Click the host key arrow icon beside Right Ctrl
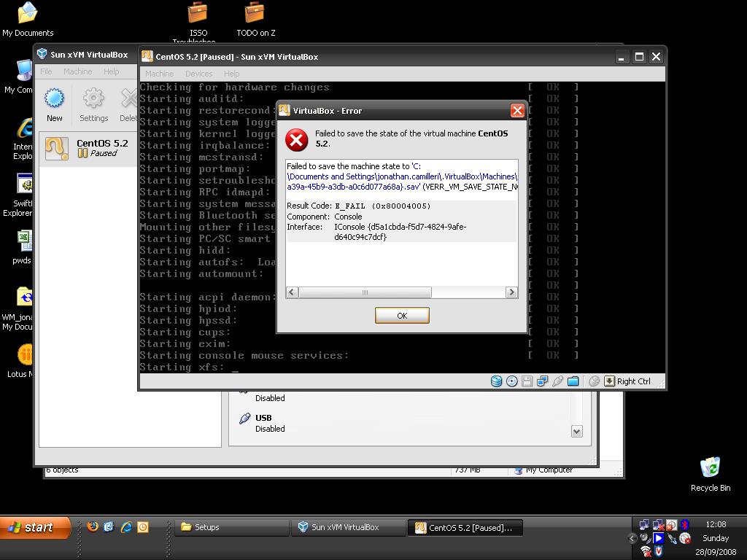The height and width of the screenshot is (560, 747). pyautogui.click(x=609, y=381)
